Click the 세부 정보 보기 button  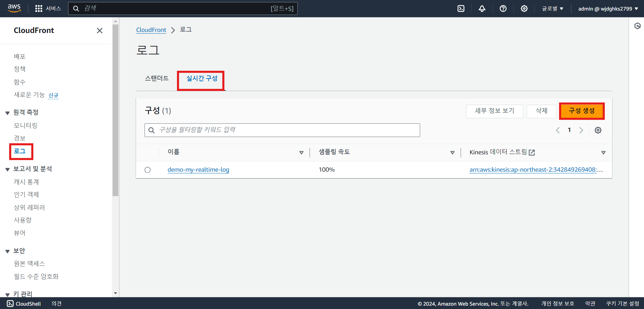(x=495, y=111)
